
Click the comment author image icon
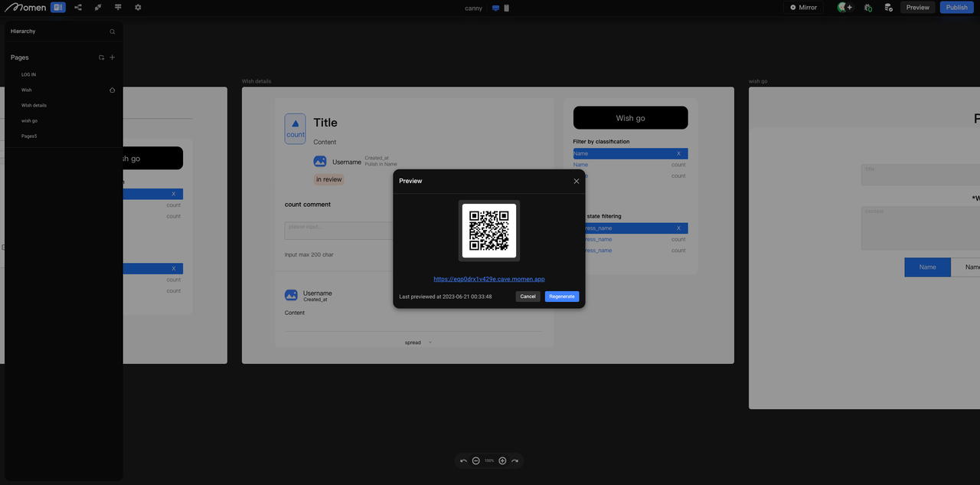pos(291,295)
